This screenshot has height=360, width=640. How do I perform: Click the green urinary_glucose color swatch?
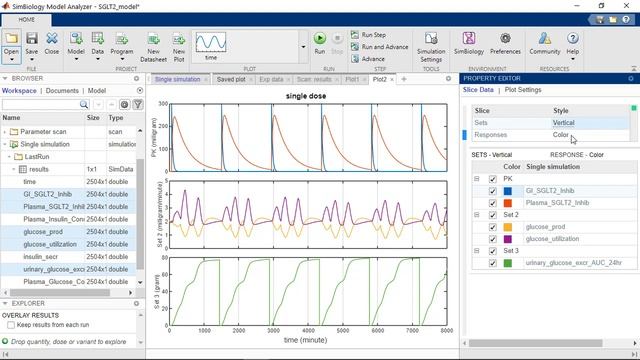click(x=508, y=263)
